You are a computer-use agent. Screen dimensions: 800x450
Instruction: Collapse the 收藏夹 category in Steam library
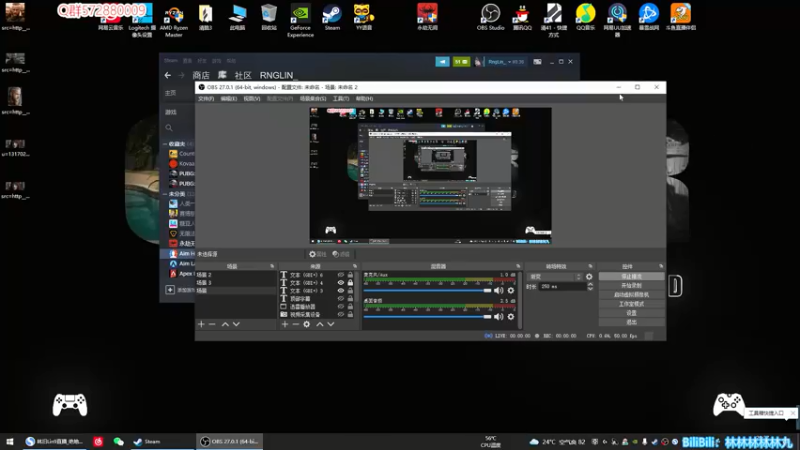tap(165, 144)
